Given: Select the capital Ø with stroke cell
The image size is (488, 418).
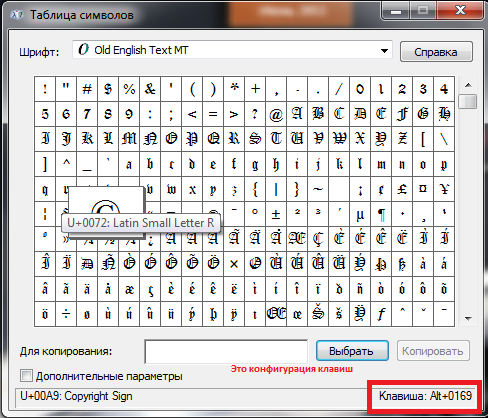Looking at the screenshot, I should (255, 264).
